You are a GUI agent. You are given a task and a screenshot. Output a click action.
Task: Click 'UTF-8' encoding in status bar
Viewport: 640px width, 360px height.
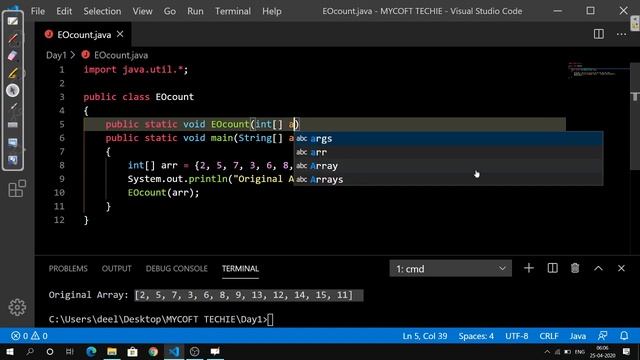click(516, 336)
